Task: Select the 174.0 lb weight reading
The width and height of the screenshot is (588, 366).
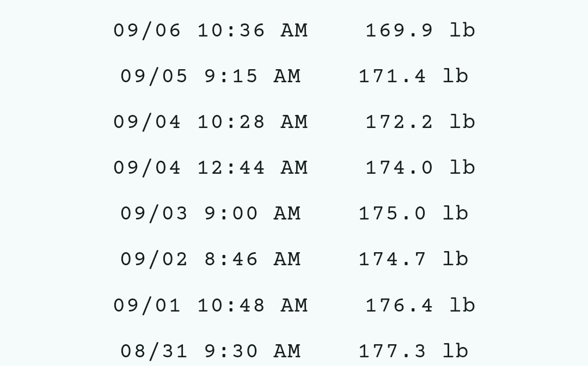Action: [420, 168]
